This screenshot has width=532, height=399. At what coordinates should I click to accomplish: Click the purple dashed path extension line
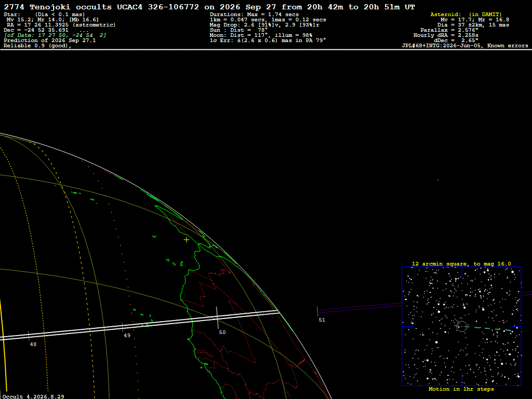point(360,308)
